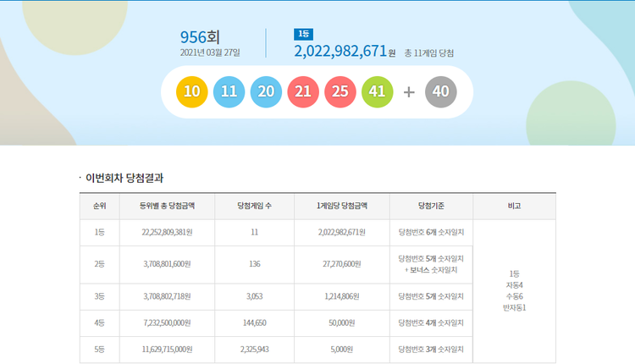The height and width of the screenshot is (364, 635).
Task: Click criteria 당첨번호 3개 숫자일치
Action: (431, 350)
